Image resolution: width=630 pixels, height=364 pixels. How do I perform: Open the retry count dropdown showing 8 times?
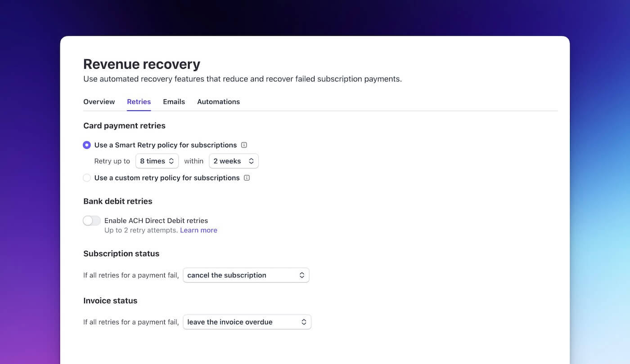tap(157, 161)
